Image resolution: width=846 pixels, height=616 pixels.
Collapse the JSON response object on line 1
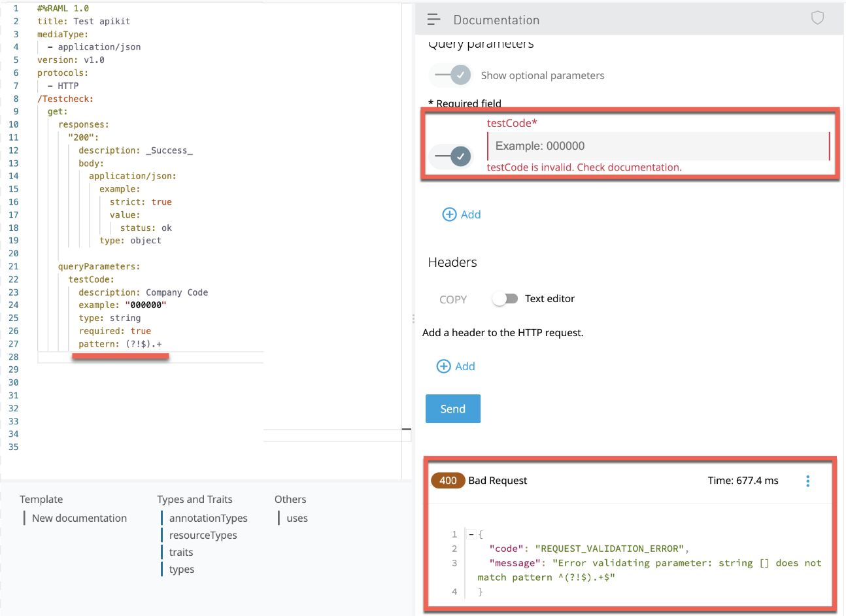[471, 534]
